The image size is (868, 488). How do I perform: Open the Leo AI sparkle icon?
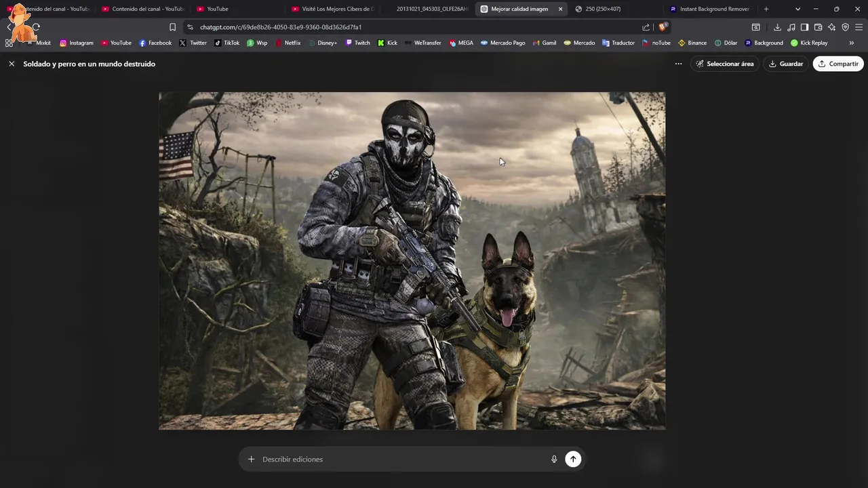(x=831, y=27)
